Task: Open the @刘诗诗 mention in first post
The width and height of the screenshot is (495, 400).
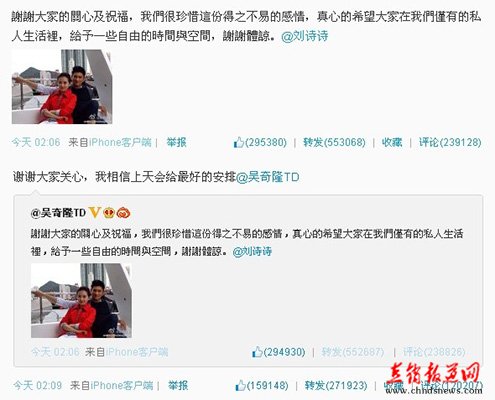Action: click(305, 36)
